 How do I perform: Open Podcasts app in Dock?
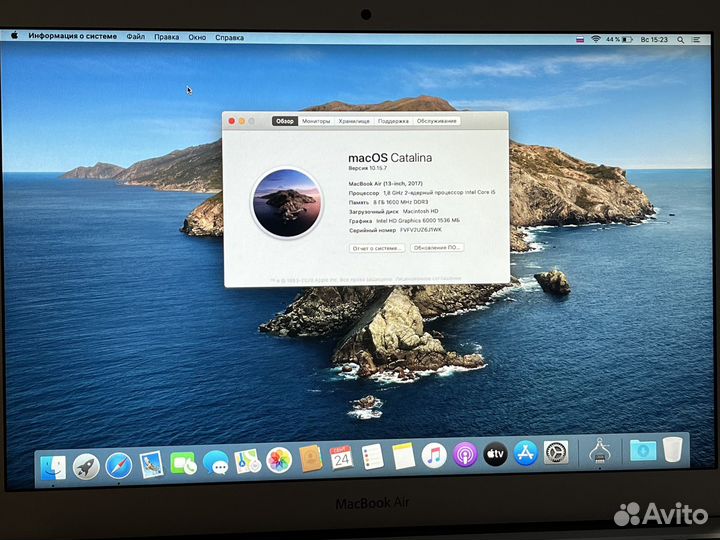point(465,455)
